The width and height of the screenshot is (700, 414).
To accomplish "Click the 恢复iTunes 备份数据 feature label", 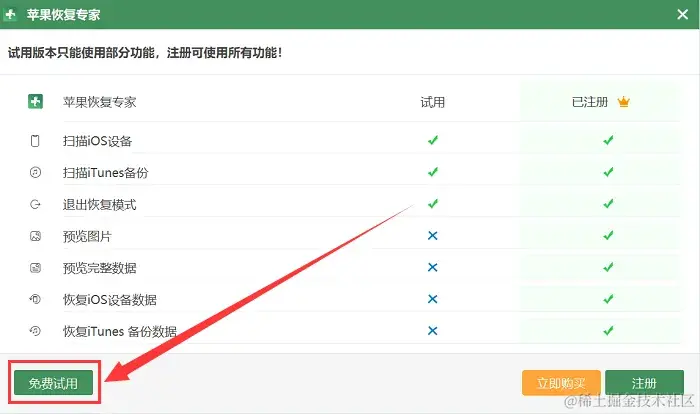I will click(120, 331).
